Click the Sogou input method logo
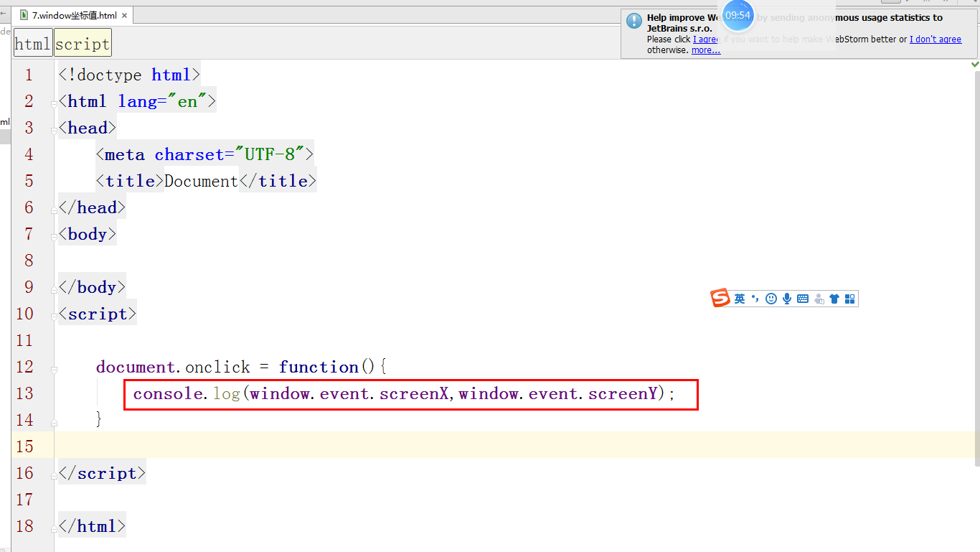The width and height of the screenshot is (980, 552). (720, 298)
